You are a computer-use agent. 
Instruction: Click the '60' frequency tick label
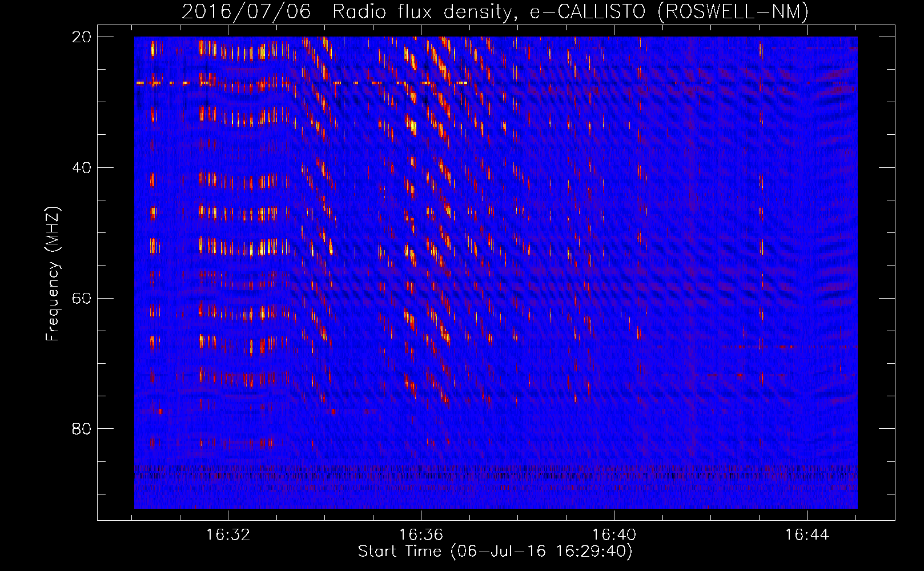(x=82, y=298)
